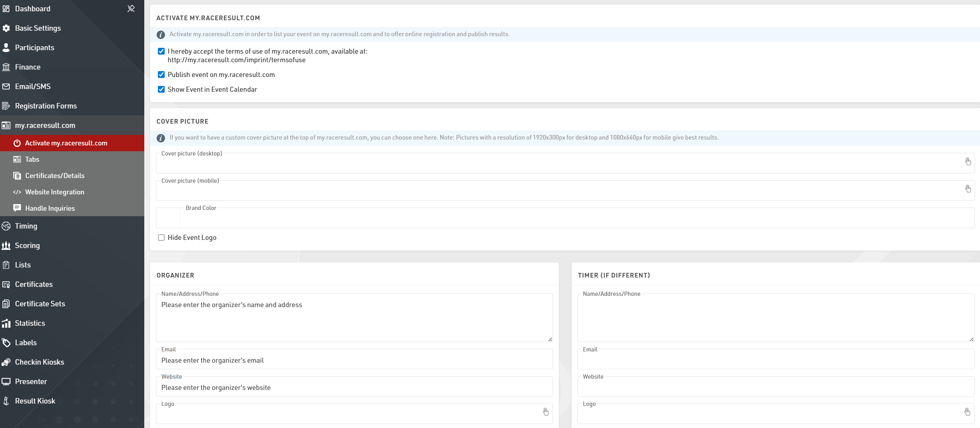Expand the Participants menu in sidebar

(34, 48)
